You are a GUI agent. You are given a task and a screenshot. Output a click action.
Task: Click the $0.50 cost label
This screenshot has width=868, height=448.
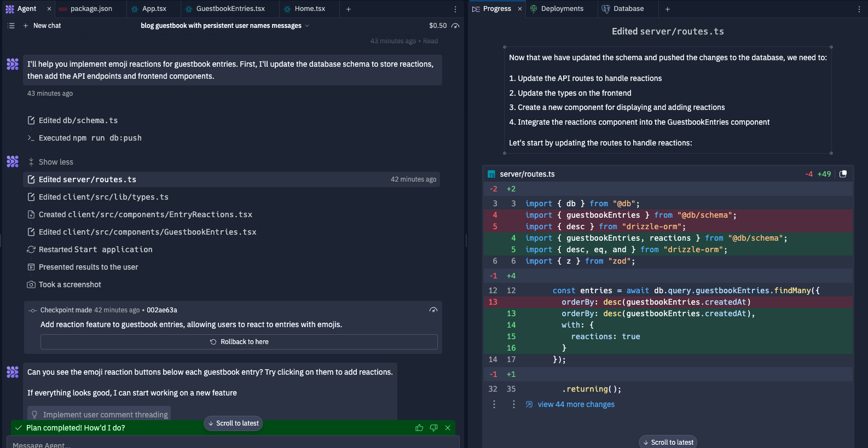click(438, 26)
